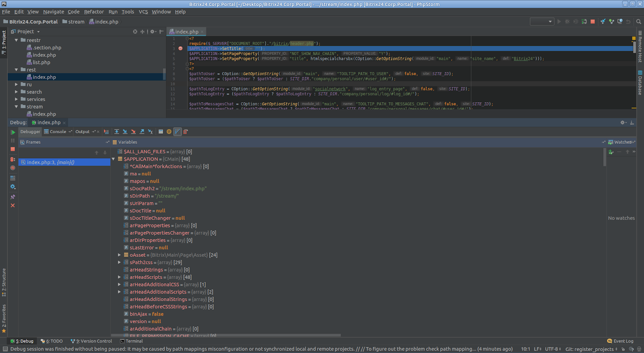Switch to Output tab in debugger

click(x=83, y=132)
